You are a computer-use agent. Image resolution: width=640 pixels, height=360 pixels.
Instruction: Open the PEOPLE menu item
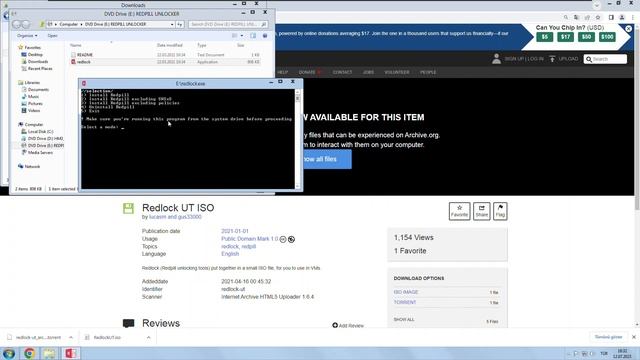click(428, 72)
